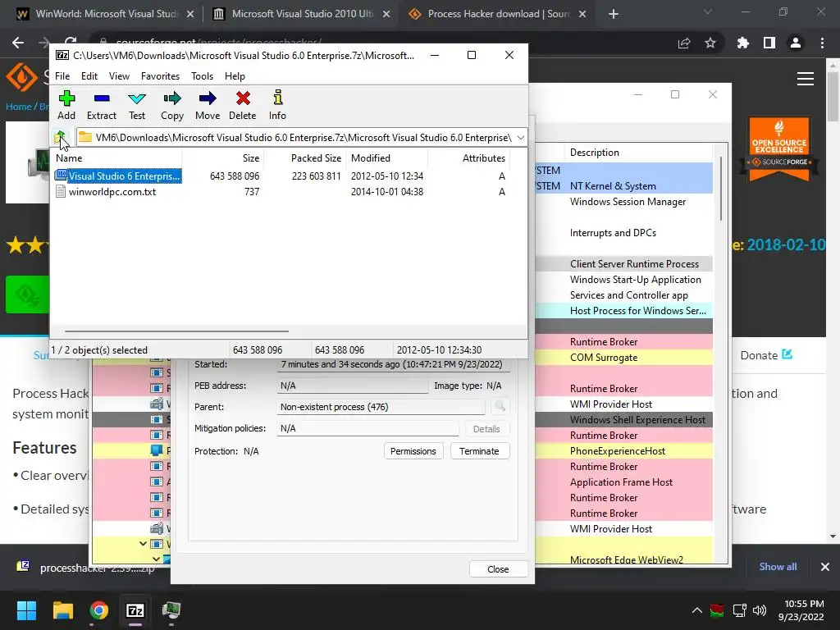Show hidden system tray icons
Image resolution: width=840 pixels, height=630 pixels.
(x=696, y=610)
